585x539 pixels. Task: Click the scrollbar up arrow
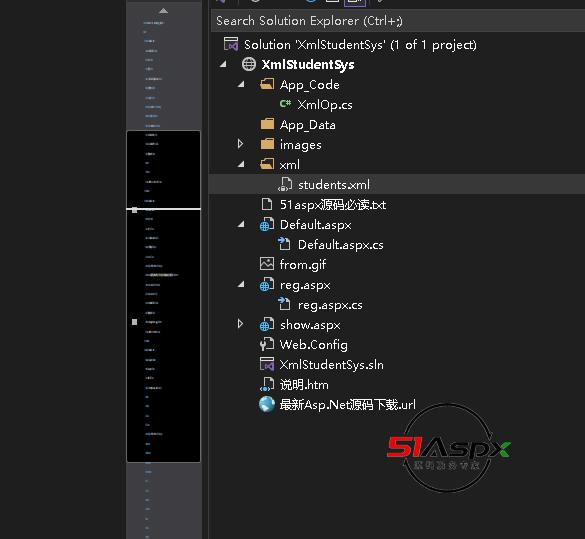(163, 11)
